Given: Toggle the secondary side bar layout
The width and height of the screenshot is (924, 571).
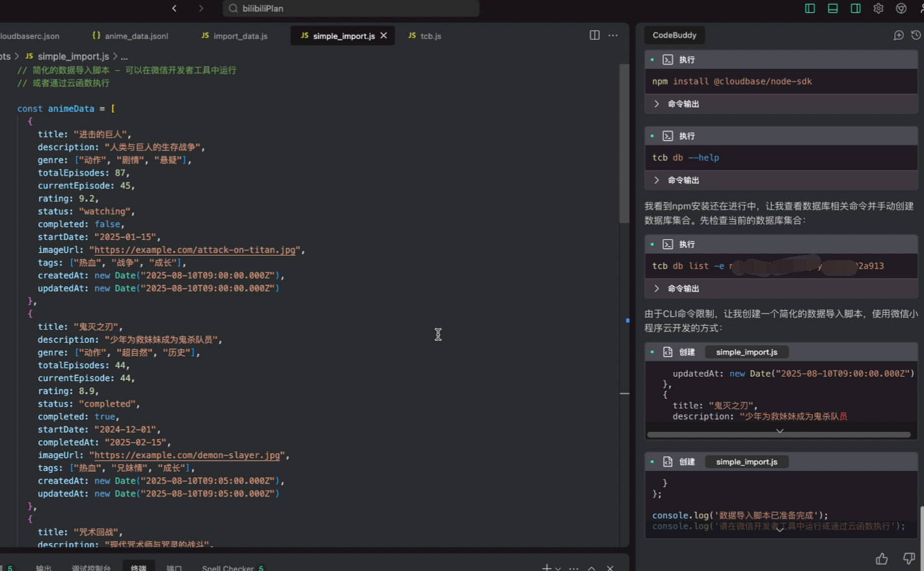Looking at the screenshot, I should [x=856, y=8].
